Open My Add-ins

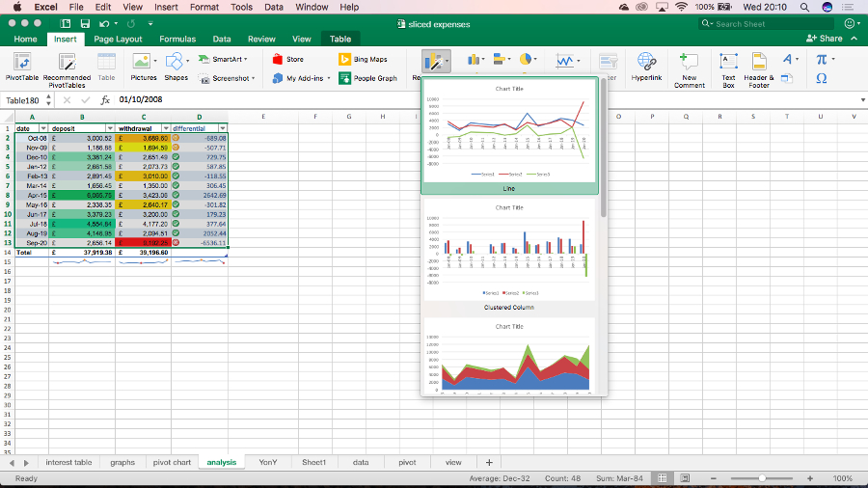(301, 78)
